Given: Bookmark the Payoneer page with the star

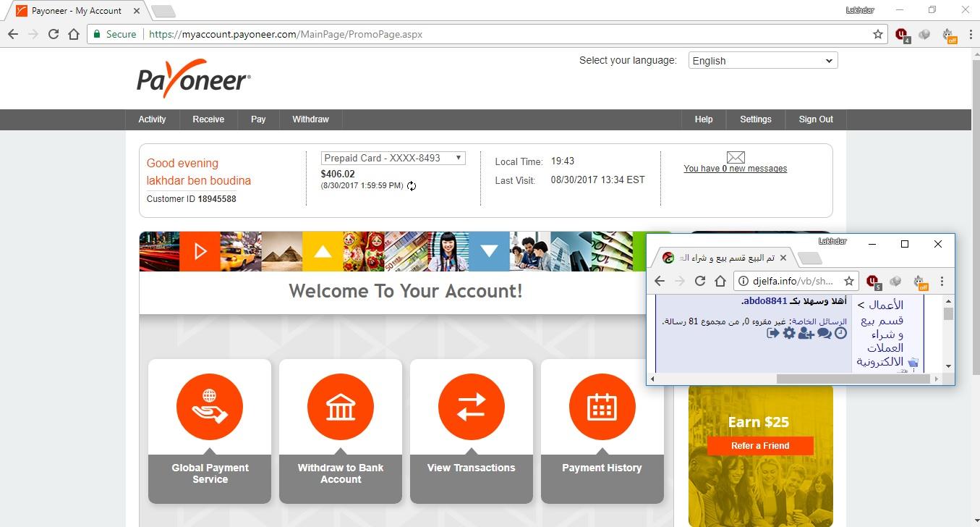Looking at the screenshot, I should 877,34.
